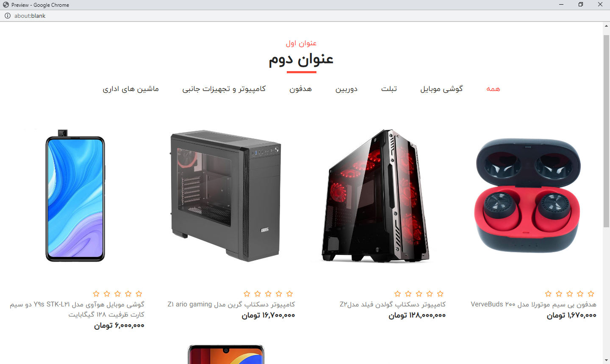Open the Huawei Y9s phone image

coord(76,195)
